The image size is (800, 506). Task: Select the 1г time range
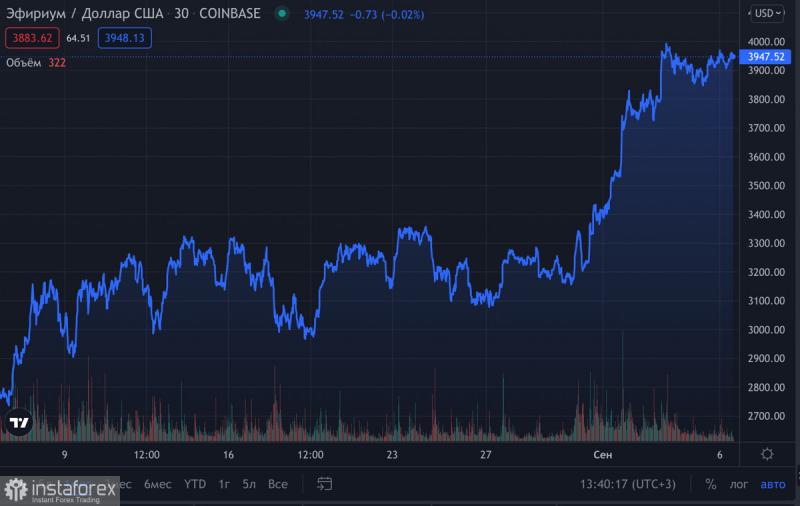click(x=225, y=484)
